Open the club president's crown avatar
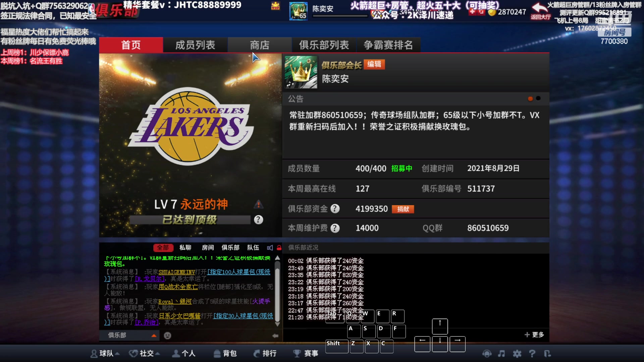The image size is (644, 362). (301, 72)
